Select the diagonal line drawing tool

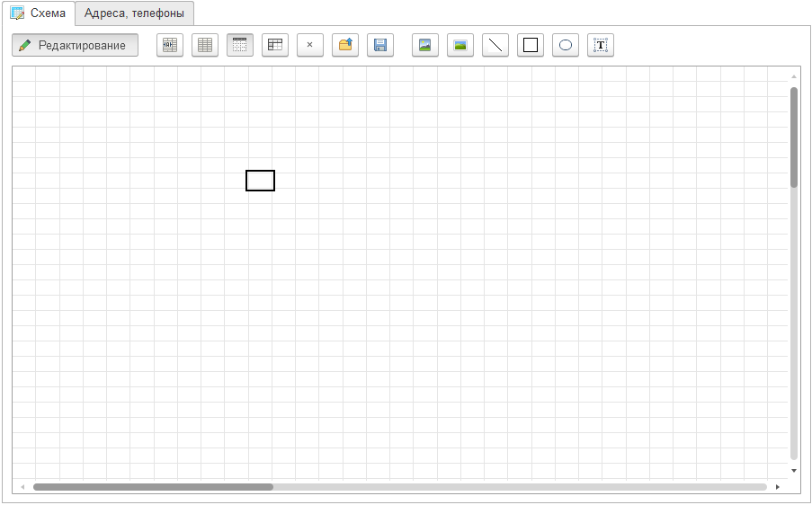pyautogui.click(x=495, y=45)
